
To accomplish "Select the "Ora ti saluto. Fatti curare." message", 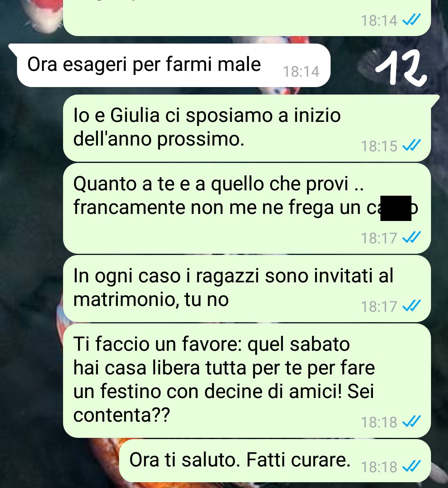I will pyautogui.click(x=275, y=461).
